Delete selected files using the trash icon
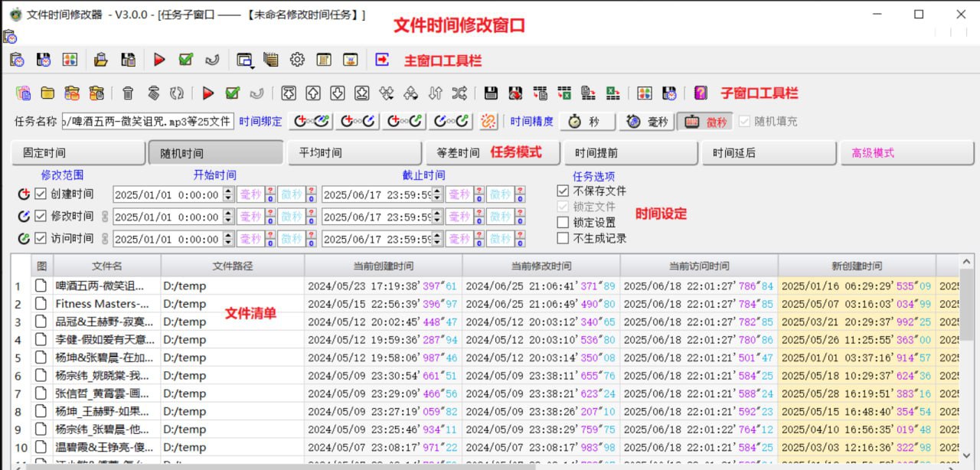 (x=127, y=92)
